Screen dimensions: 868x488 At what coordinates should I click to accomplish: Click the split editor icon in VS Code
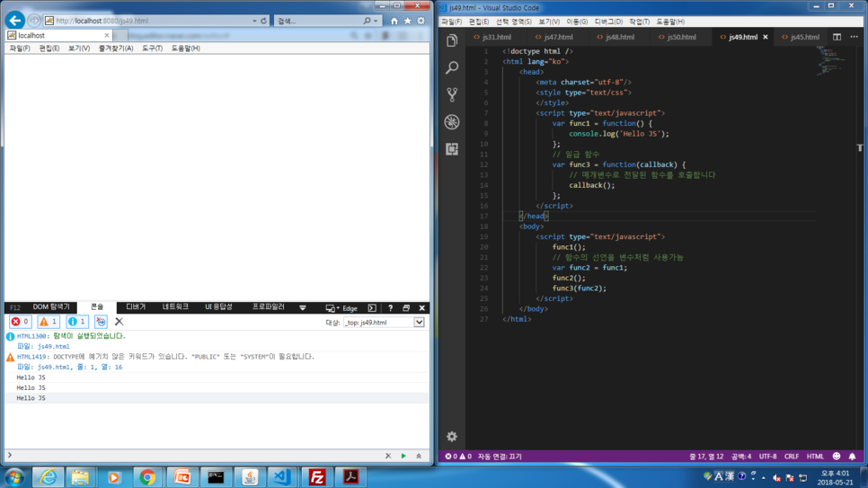(x=837, y=37)
